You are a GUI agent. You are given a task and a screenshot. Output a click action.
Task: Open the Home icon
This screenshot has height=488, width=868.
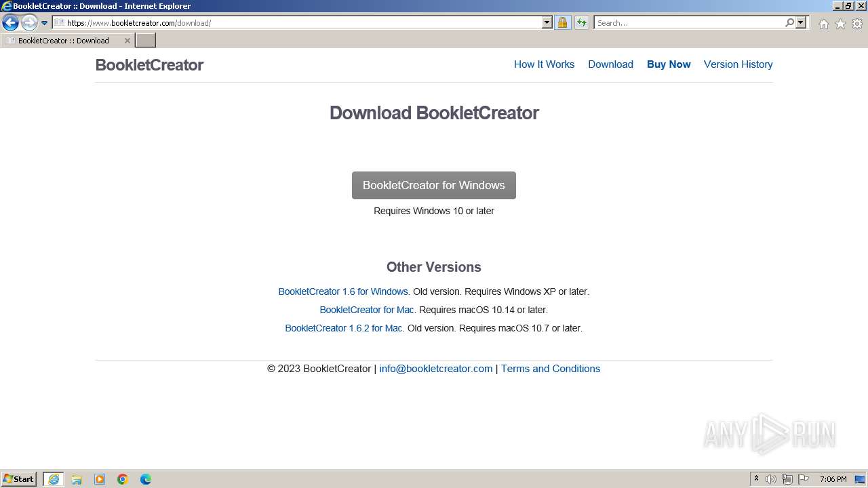pyautogui.click(x=823, y=24)
